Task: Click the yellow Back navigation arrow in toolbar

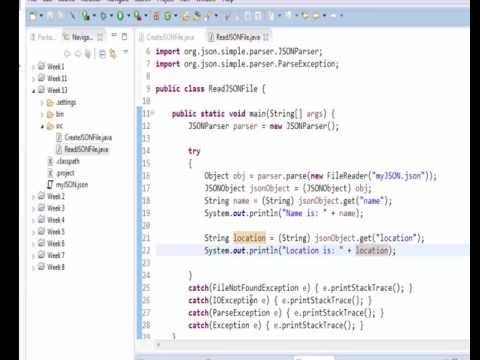Action: [x=305, y=16]
